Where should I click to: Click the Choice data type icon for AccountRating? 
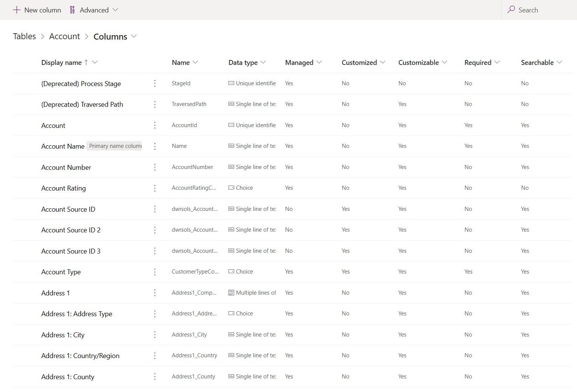(231, 188)
